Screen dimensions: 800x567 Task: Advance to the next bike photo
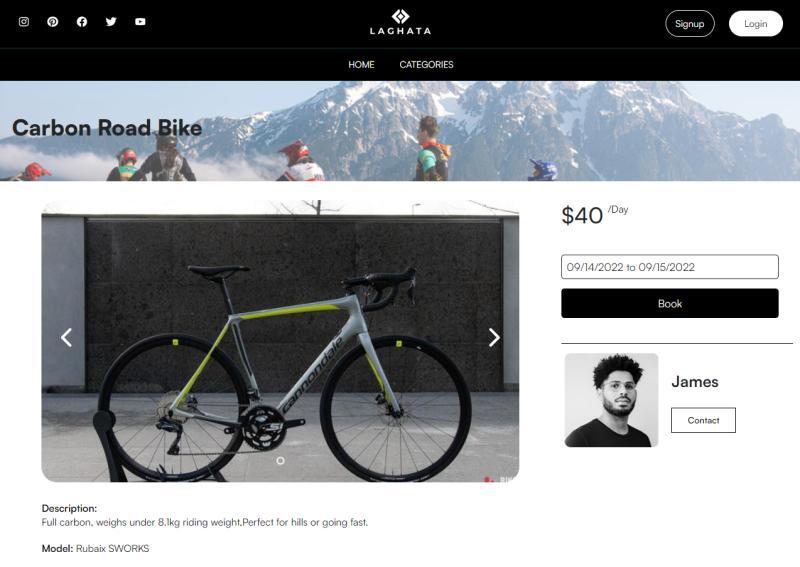pos(494,338)
